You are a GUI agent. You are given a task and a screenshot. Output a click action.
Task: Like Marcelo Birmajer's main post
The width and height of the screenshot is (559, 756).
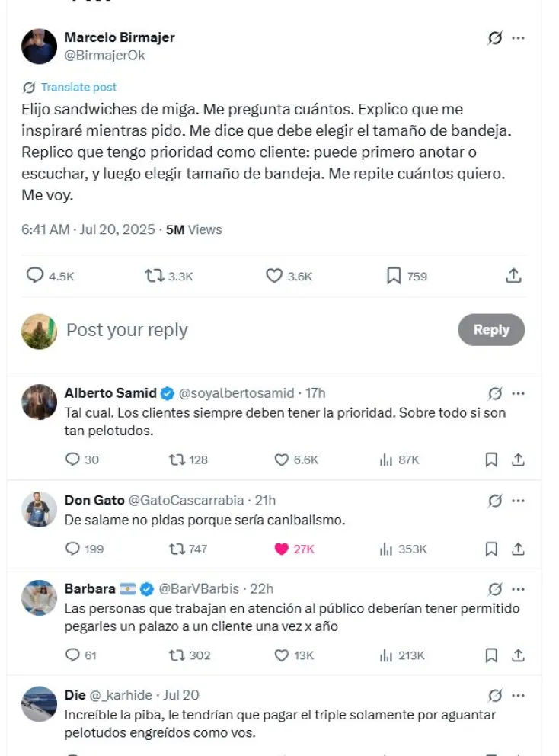tap(274, 276)
